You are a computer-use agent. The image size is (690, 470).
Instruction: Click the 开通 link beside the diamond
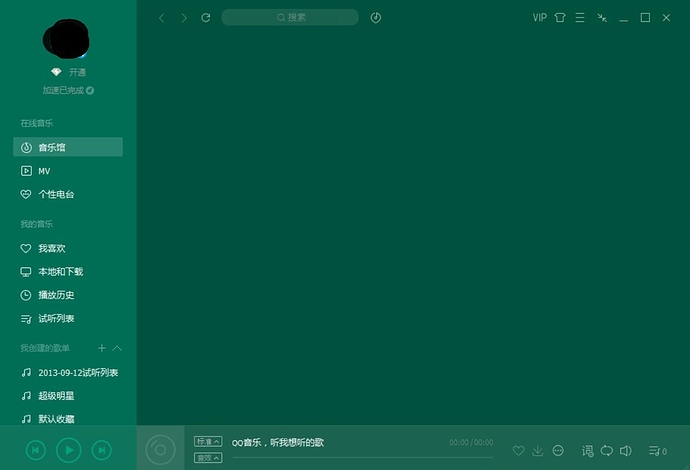pos(77,72)
